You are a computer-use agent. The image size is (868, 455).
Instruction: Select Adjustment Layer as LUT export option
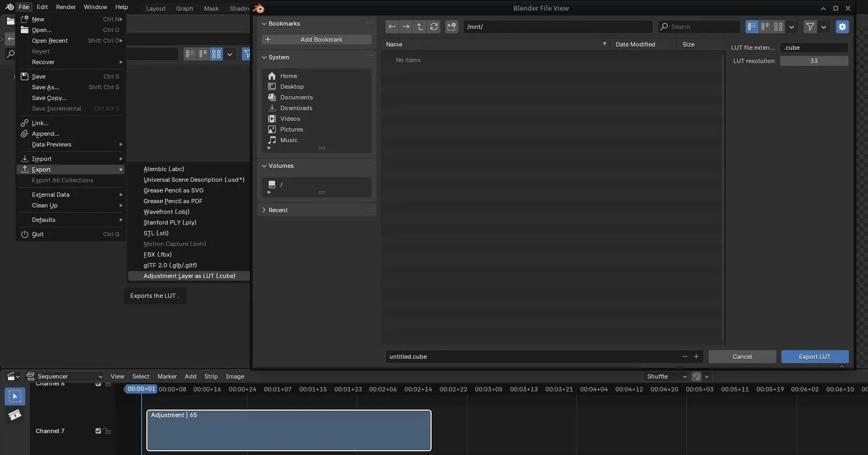click(189, 276)
